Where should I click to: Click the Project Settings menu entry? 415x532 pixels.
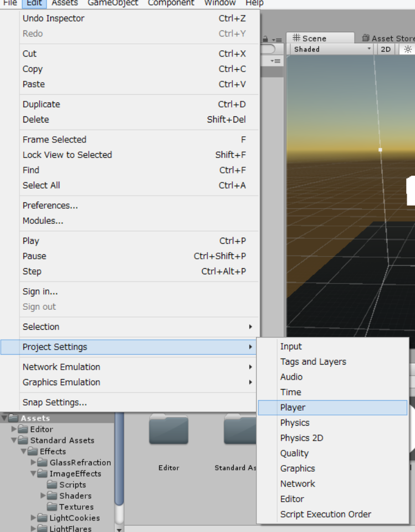click(x=128, y=347)
